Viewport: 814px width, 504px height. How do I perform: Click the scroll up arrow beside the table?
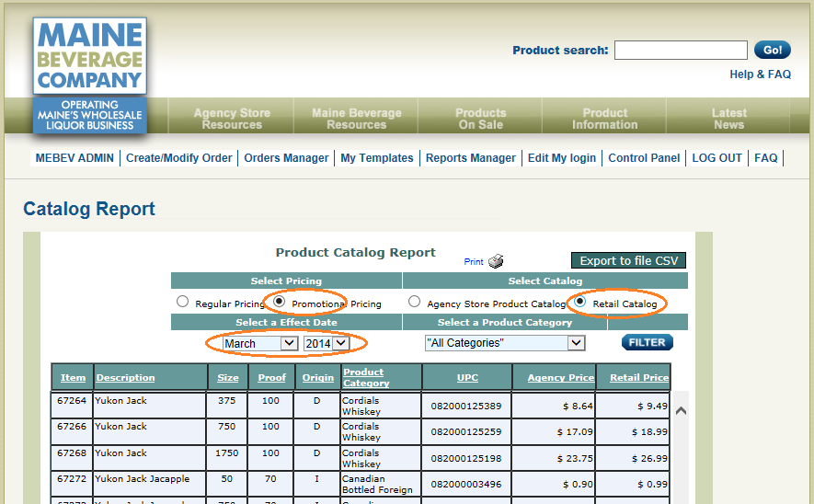click(x=682, y=410)
